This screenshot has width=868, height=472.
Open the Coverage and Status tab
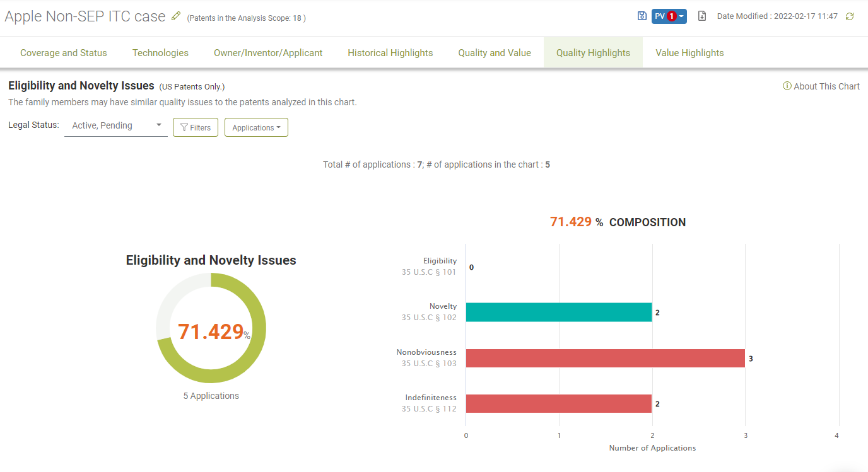click(x=64, y=53)
